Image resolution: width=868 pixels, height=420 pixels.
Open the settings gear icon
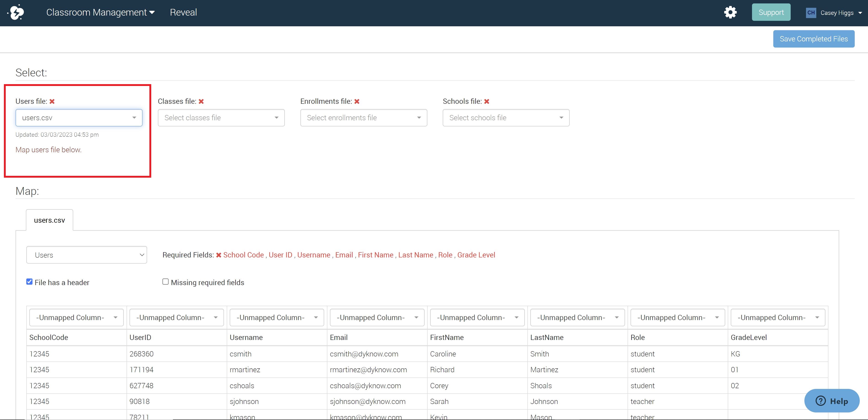(x=730, y=13)
